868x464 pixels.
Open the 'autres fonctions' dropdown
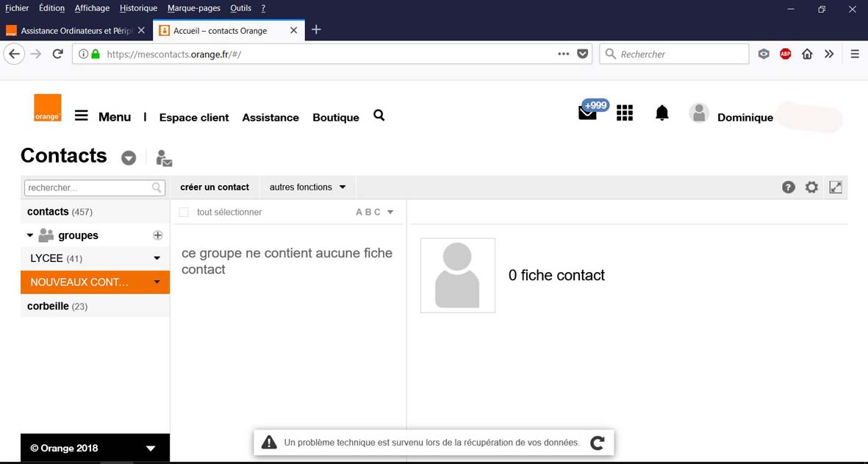[307, 188]
